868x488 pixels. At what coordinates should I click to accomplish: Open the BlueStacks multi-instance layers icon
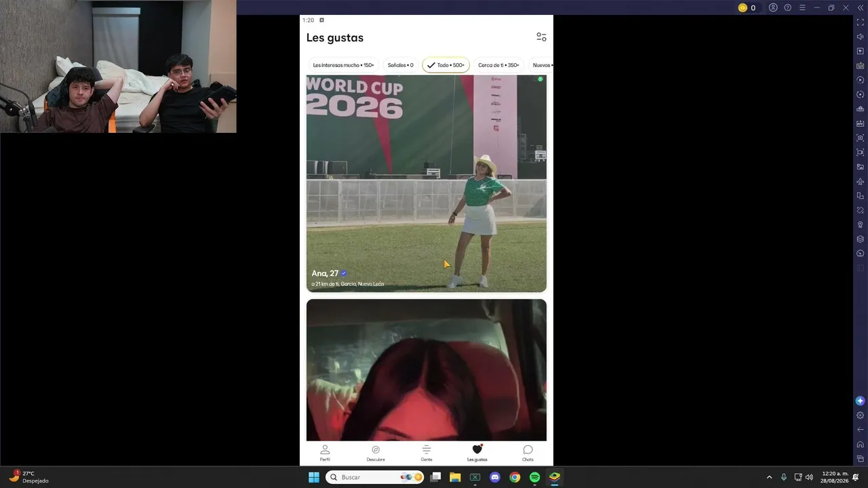pyautogui.click(x=861, y=239)
